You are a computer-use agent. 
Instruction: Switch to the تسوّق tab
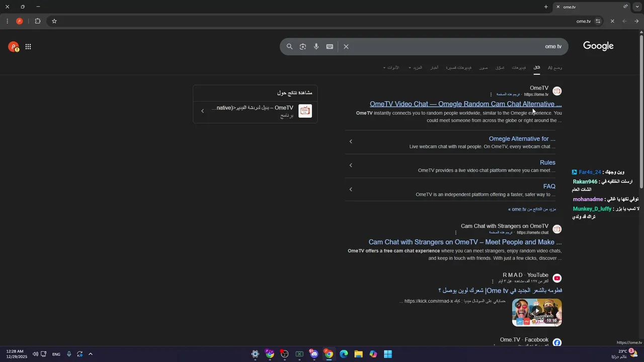500,67
